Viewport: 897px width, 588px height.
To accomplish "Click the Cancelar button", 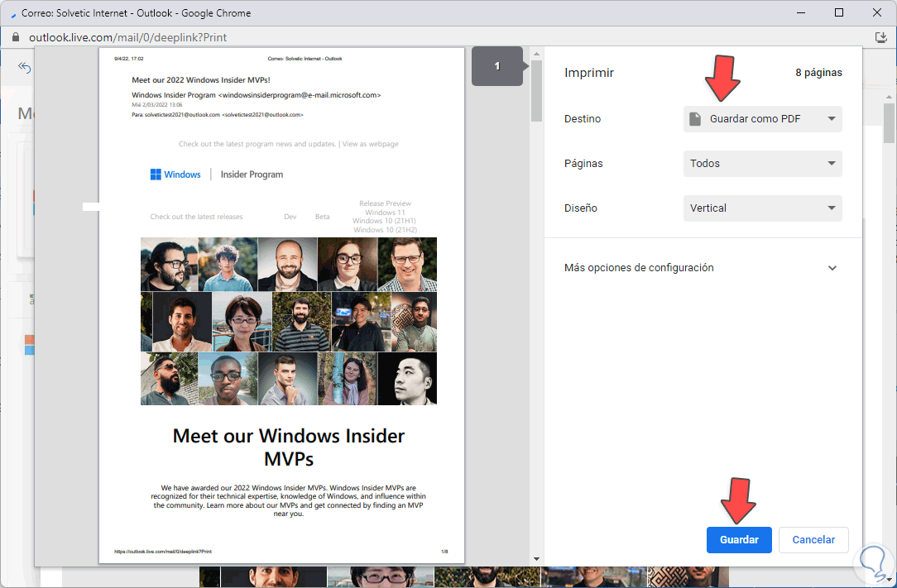I will (x=813, y=539).
